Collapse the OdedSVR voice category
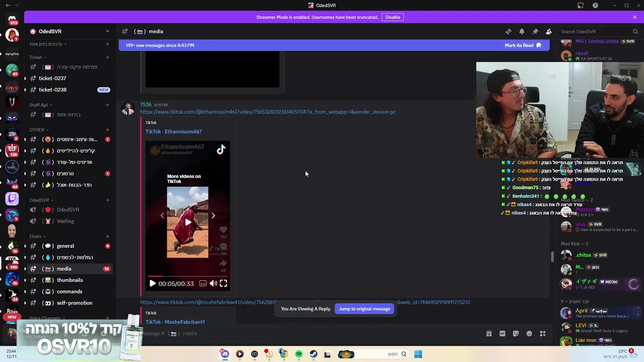 tap(41, 200)
